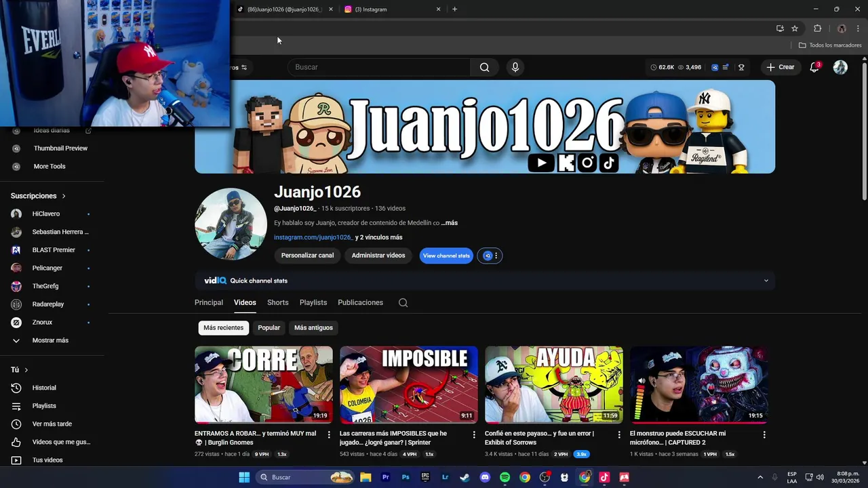Launch Steam from the taskbar
Image resolution: width=868 pixels, height=488 pixels.
pyautogui.click(x=465, y=477)
